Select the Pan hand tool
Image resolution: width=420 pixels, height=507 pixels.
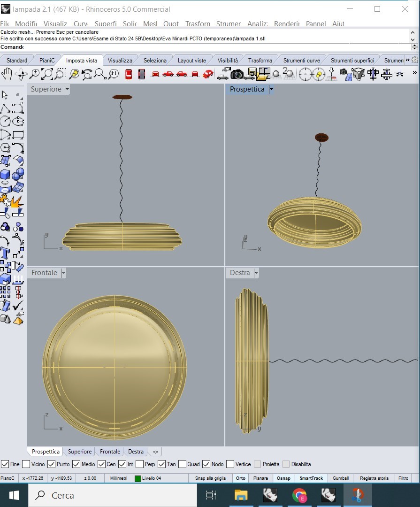(x=8, y=73)
